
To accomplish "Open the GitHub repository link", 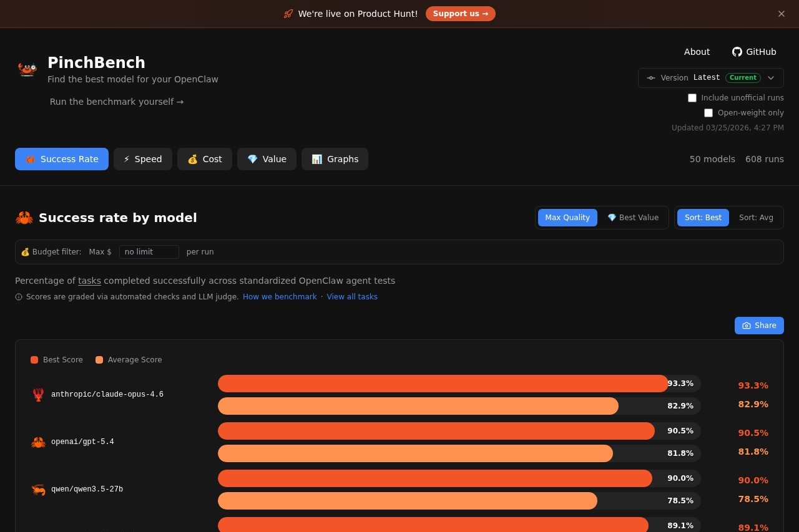I will click(754, 52).
